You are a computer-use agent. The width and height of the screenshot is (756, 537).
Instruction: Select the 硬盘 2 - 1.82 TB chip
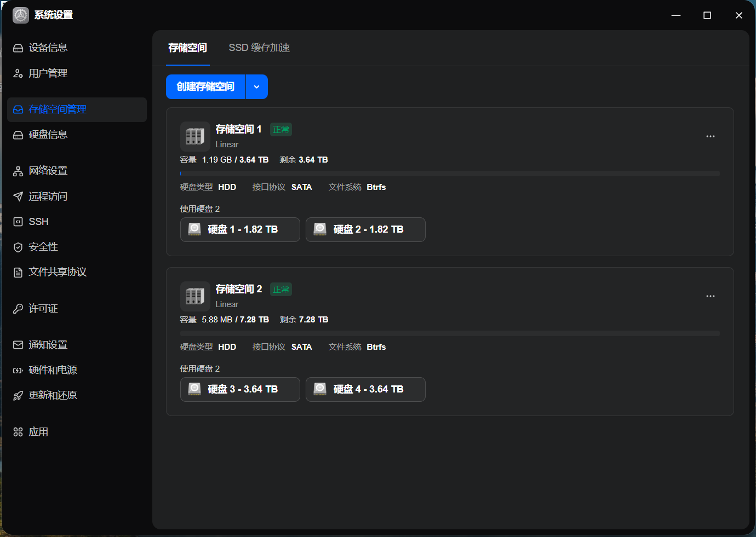coord(365,229)
